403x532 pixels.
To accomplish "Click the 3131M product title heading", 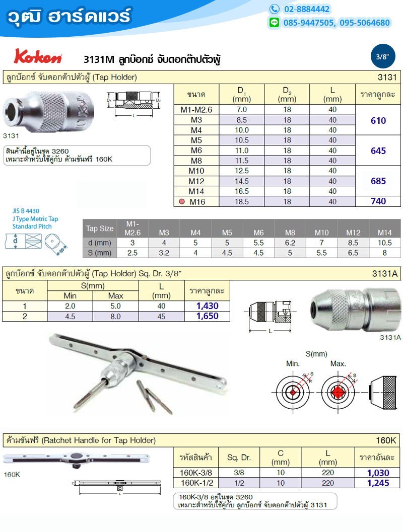I will [153, 59].
